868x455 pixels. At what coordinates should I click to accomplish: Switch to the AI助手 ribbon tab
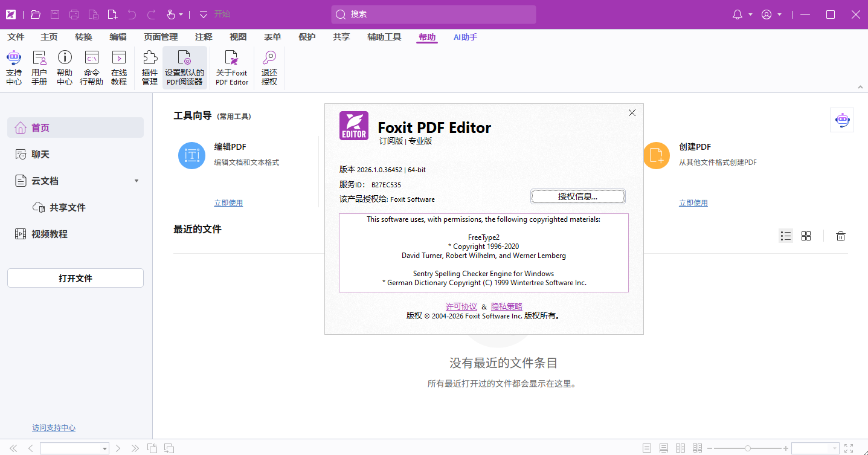click(465, 37)
